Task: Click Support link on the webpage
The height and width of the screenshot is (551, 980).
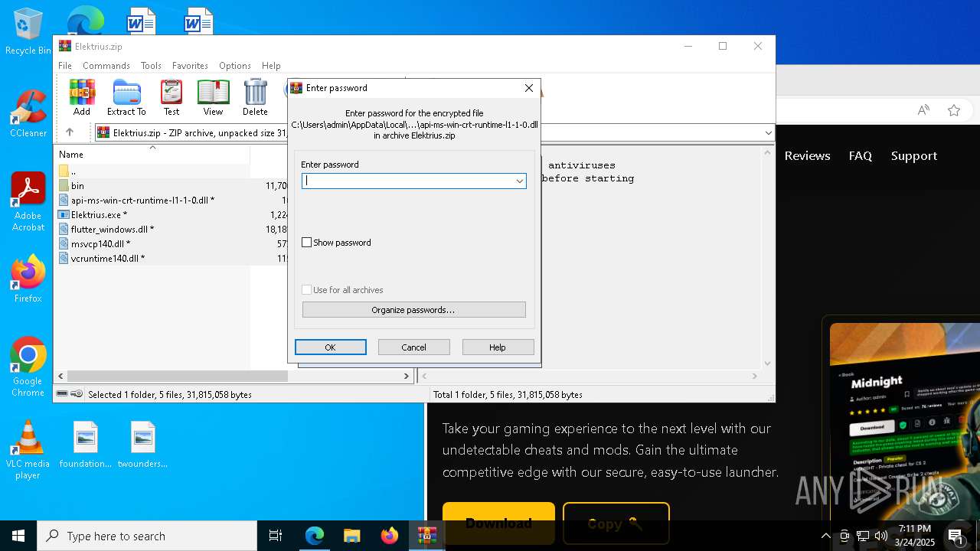Action: point(914,155)
